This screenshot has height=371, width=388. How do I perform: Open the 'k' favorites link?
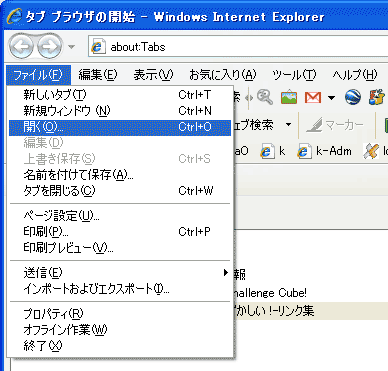tap(273, 151)
